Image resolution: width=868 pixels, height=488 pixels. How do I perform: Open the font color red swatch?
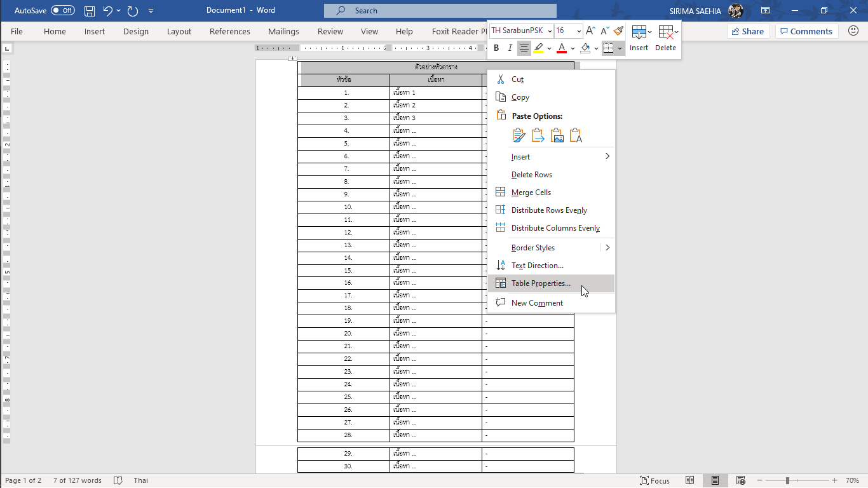[x=562, y=48]
